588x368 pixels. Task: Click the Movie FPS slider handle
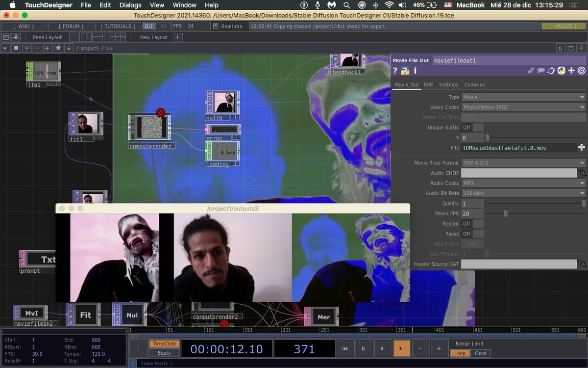tap(506, 213)
